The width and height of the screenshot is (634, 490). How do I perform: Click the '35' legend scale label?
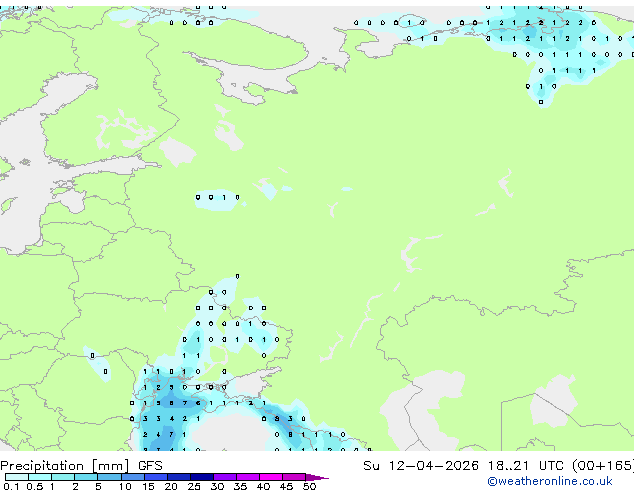[x=240, y=486]
